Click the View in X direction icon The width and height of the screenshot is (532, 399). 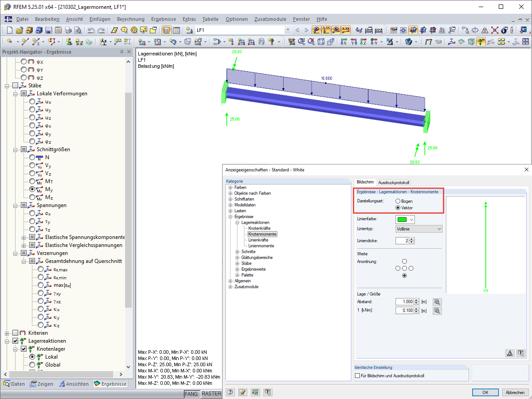click(344, 42)
